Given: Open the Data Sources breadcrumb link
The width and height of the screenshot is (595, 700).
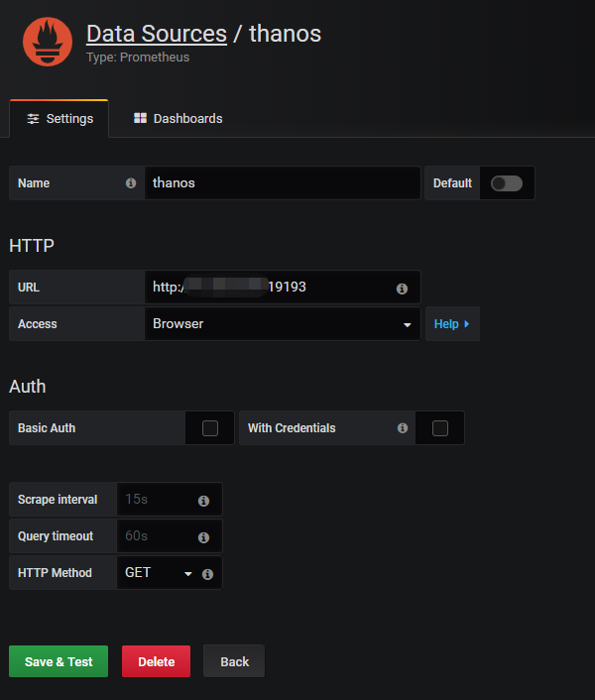Looking at the screenshot, I should (x=157, y=34).
